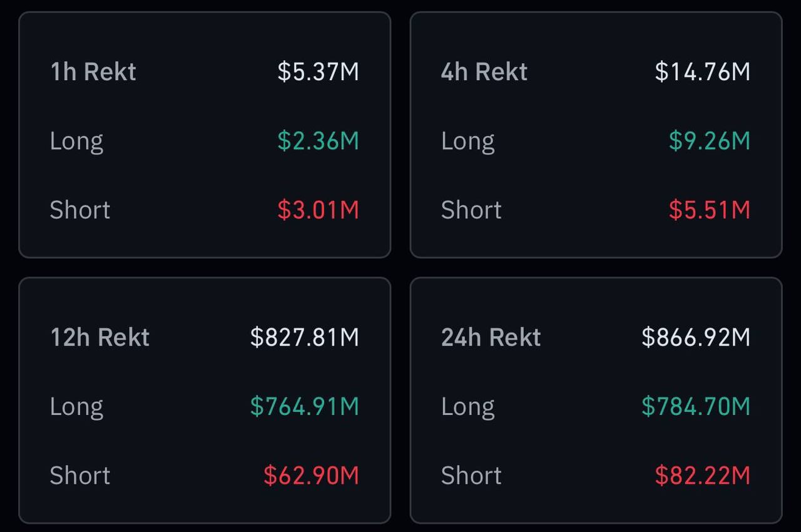Click the 4h Long value $9.26M
Viewport: 801px width, 532px height.
pyautogui.click(x=709, y=141)
